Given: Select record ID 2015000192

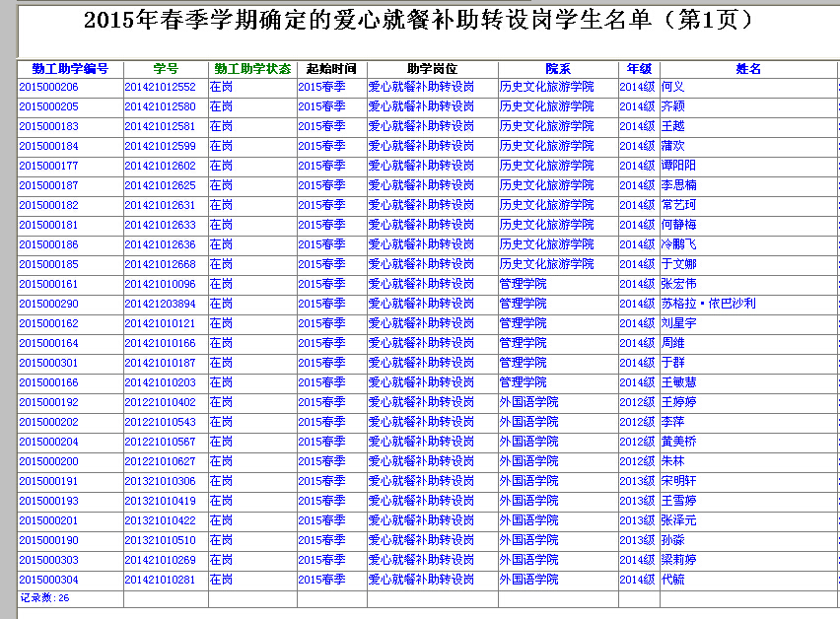Looking at the screenshot, I should click(48, 402).
